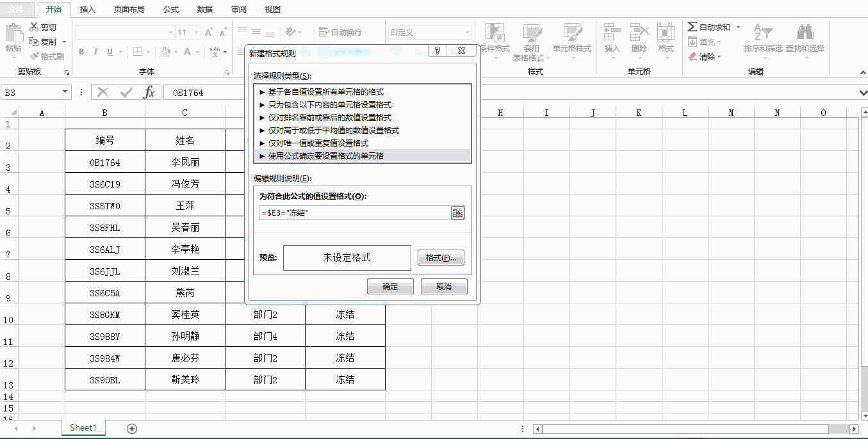Click the 套用表格格式 icon
This screenshot has width=868, height=439.
[x=532, y=33]
